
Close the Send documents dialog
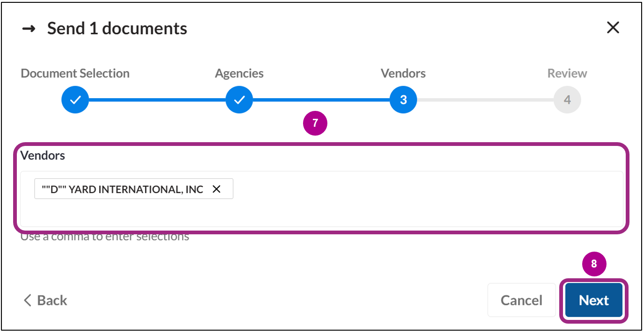point(613,28)
